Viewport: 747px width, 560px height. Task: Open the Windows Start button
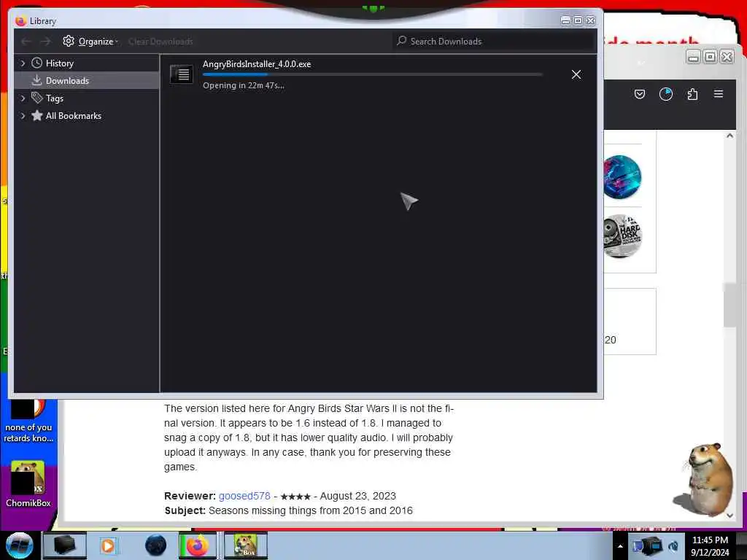(x=20, y=545)
